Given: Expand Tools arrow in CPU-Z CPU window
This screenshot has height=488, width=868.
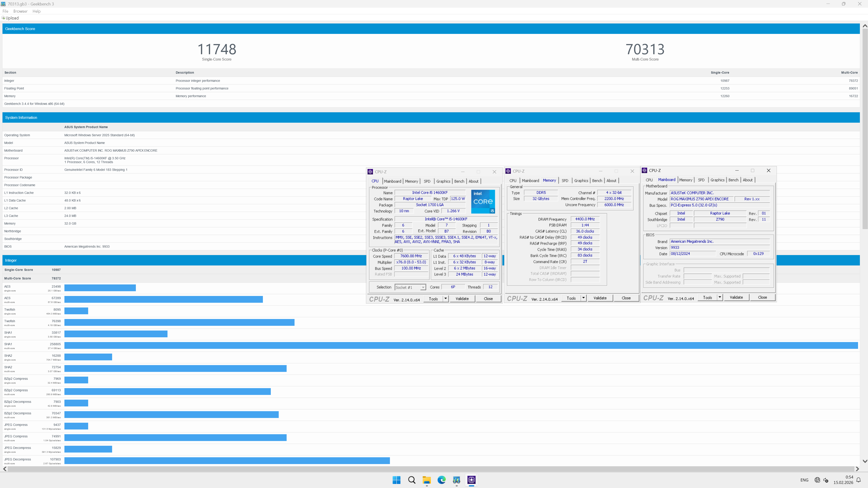Looking at the screenshot, I should (446, 298).
